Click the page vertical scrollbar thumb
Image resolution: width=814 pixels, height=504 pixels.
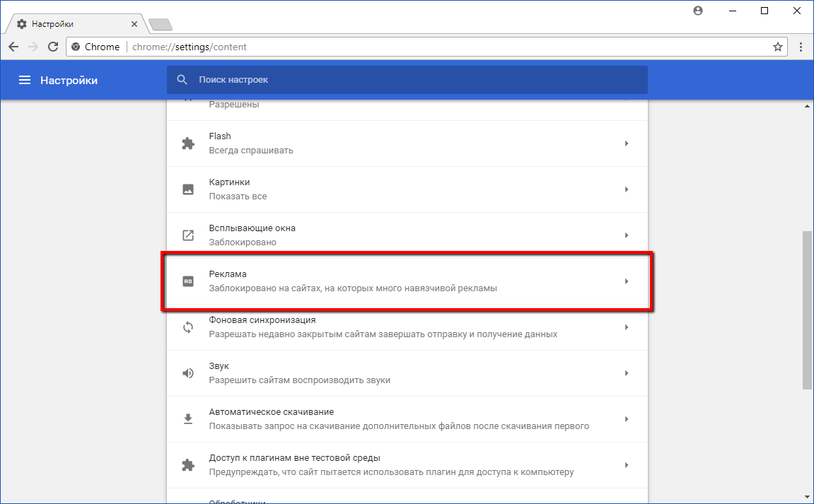point(807,310)
